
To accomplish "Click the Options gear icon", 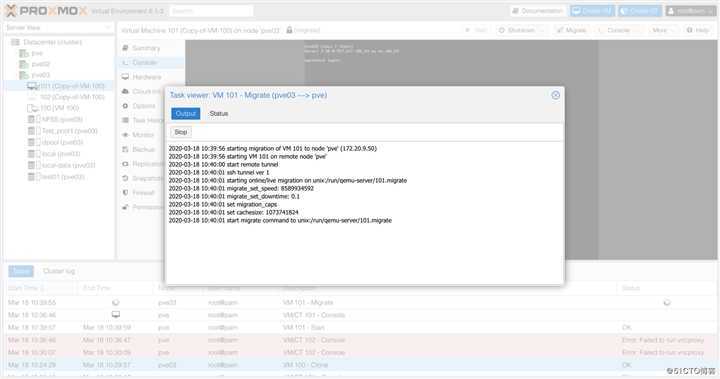I will 125,106.
